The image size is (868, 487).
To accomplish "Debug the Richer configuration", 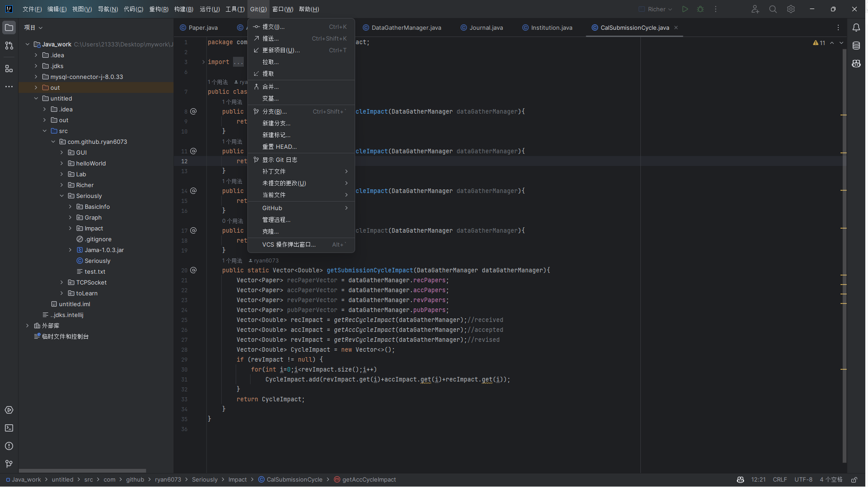I will click(x=700, y=9).
